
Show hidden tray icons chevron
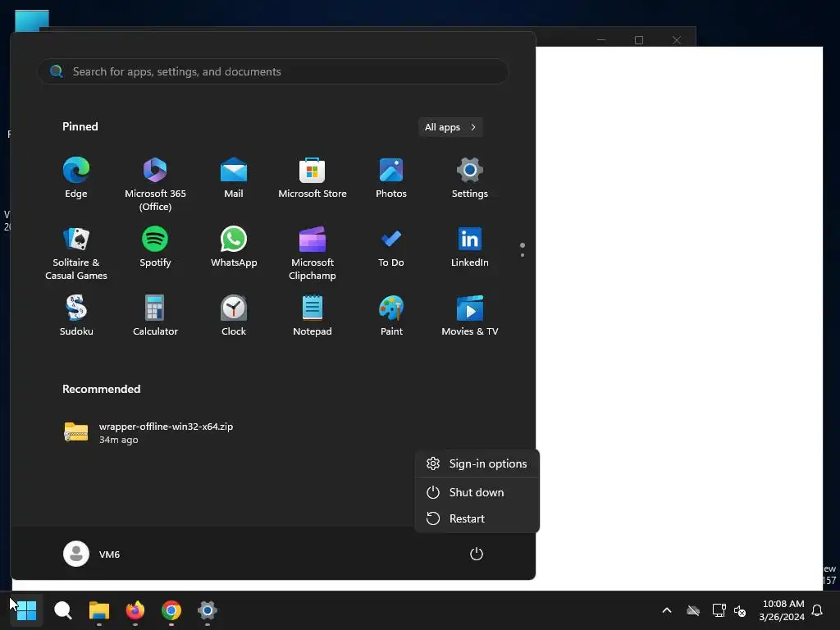click(x=667, y=610)
